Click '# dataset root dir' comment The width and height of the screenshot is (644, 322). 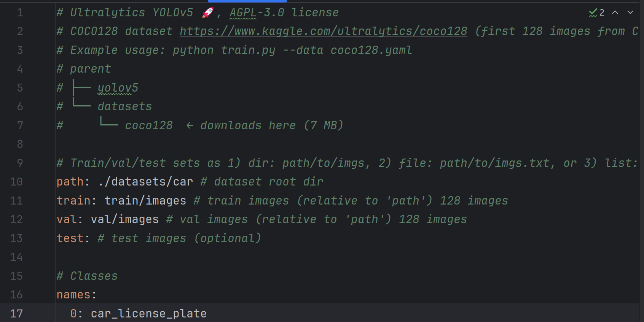tap(262, 182)
